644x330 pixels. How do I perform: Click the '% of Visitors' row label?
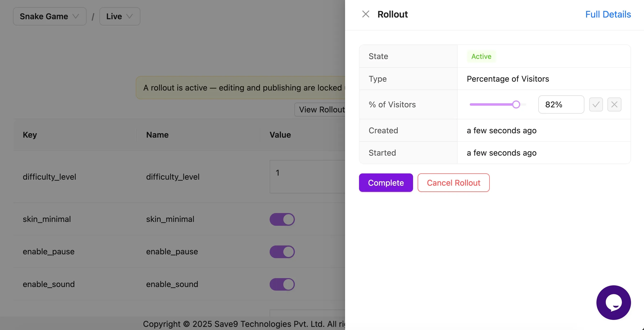click(392, 104)
